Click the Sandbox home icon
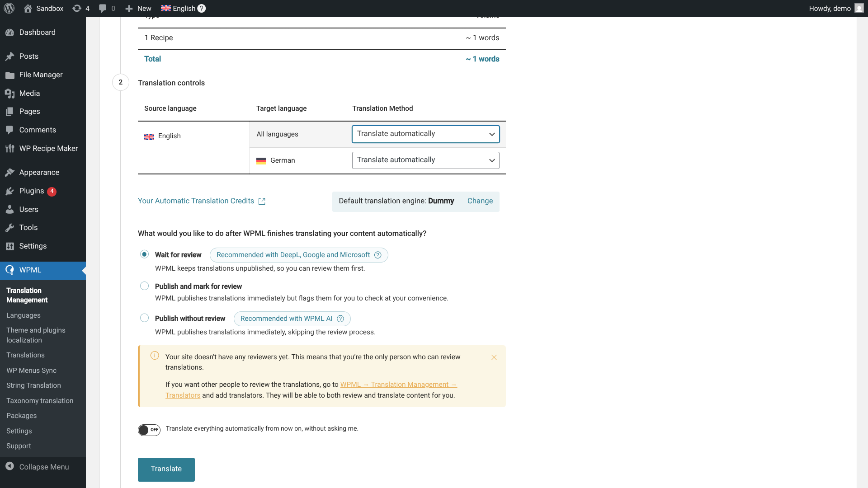The width and height of the screenshot is (868, 488). (28, 8)
